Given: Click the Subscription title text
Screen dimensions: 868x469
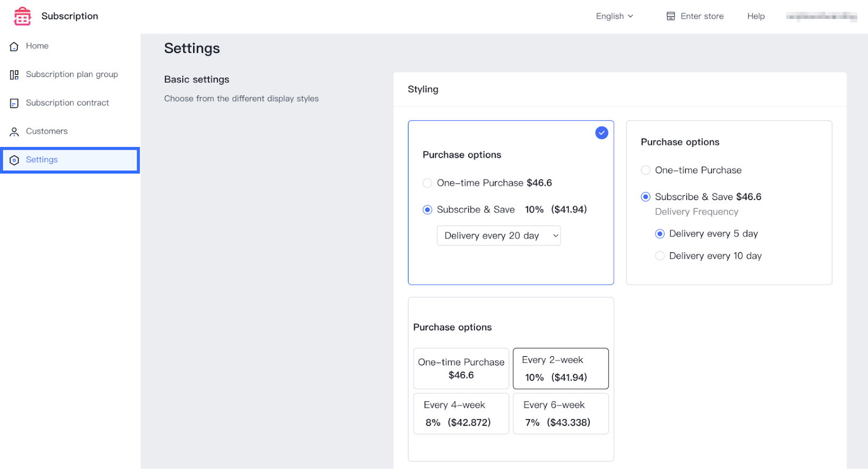Looking at the screenshot, I should pyautogui.click(x=70, y=16).
